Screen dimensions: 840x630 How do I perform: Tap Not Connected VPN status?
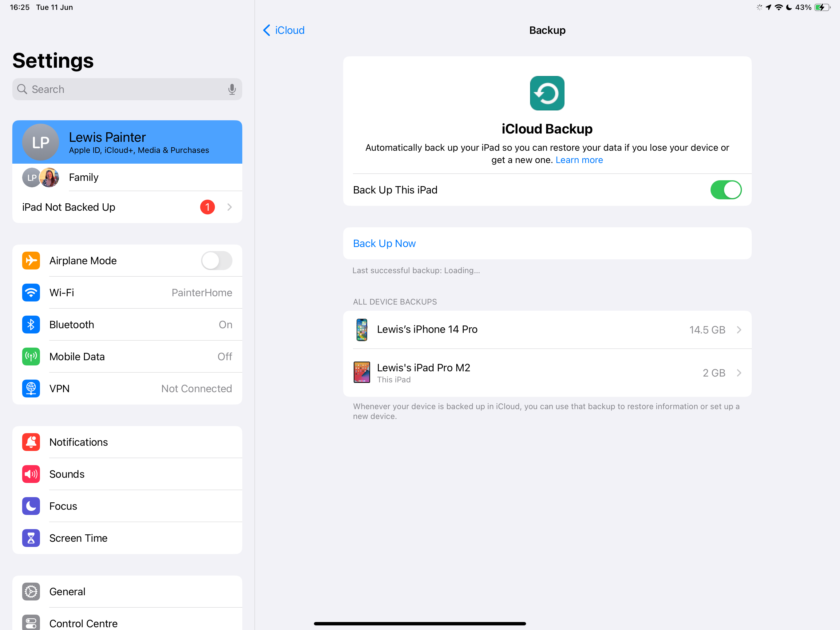(x=196, y=388)
